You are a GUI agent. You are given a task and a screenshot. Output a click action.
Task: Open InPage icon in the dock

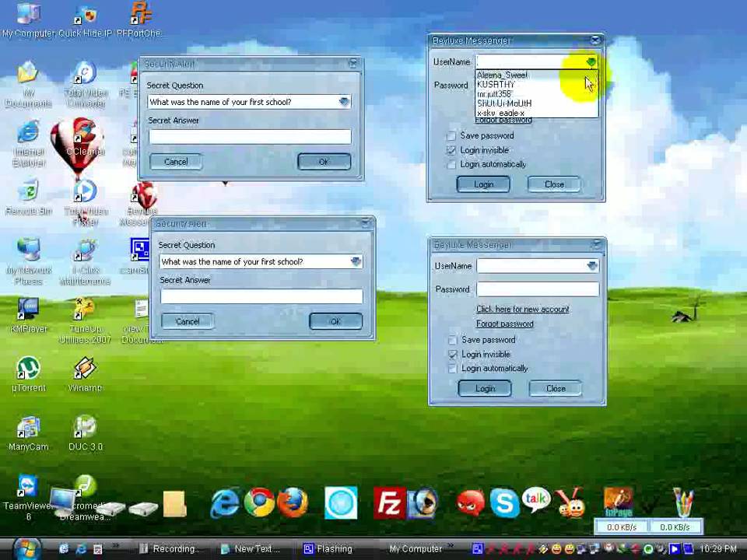619,502
